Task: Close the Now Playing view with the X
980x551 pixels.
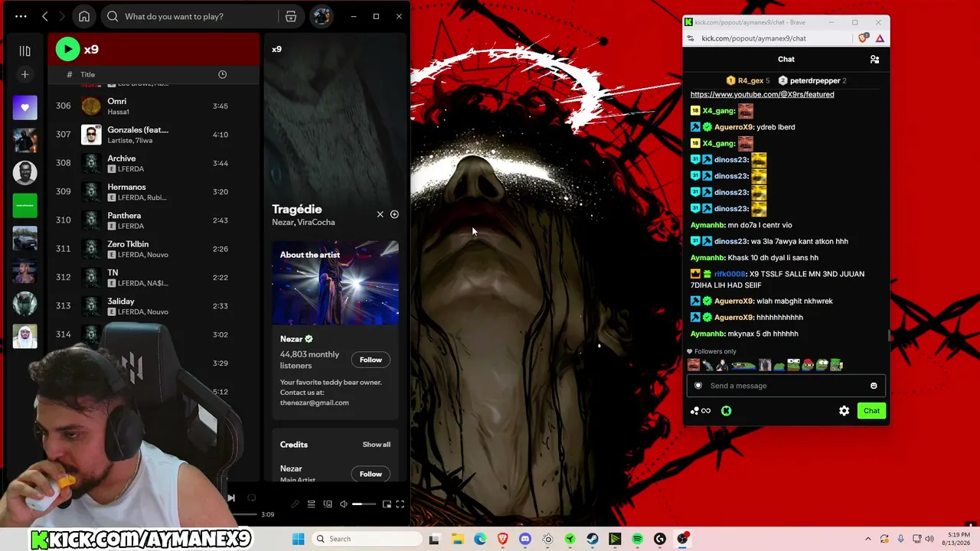Action: (x=380, y=214)
